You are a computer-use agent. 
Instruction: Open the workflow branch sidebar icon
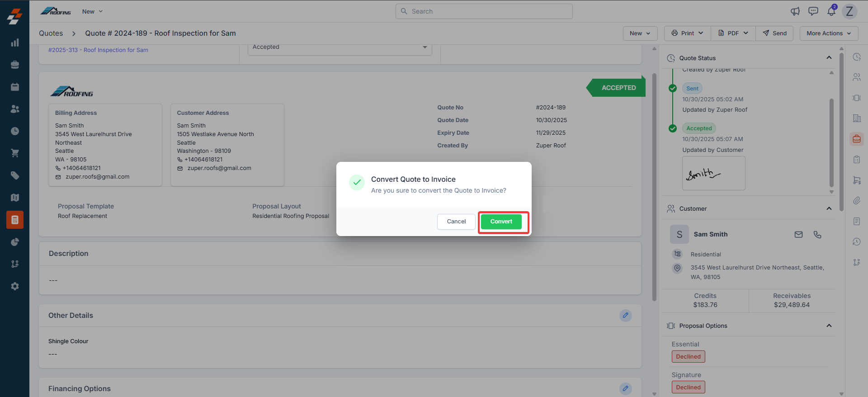tap(15, 264)
